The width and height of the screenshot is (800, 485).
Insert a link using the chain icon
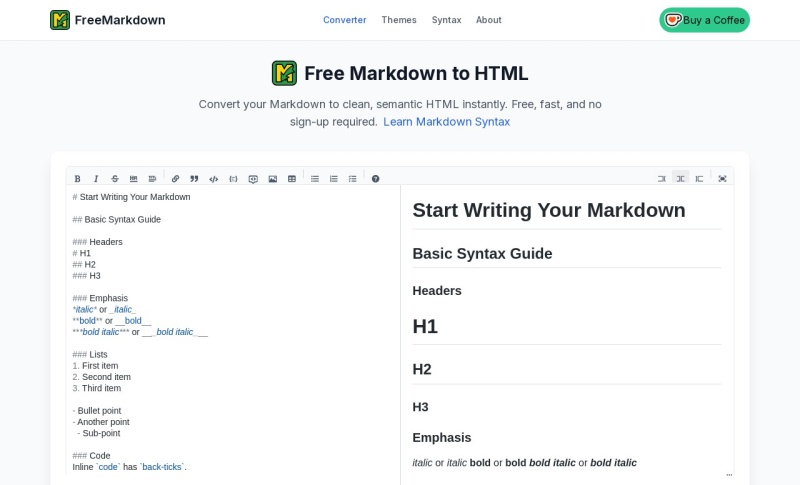pyautogui.click(x=176, y=178)
